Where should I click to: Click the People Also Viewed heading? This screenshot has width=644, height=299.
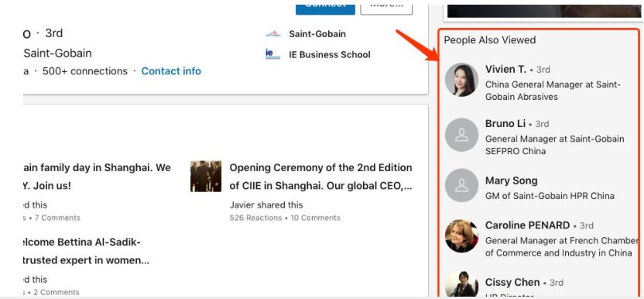coord(489,40)
